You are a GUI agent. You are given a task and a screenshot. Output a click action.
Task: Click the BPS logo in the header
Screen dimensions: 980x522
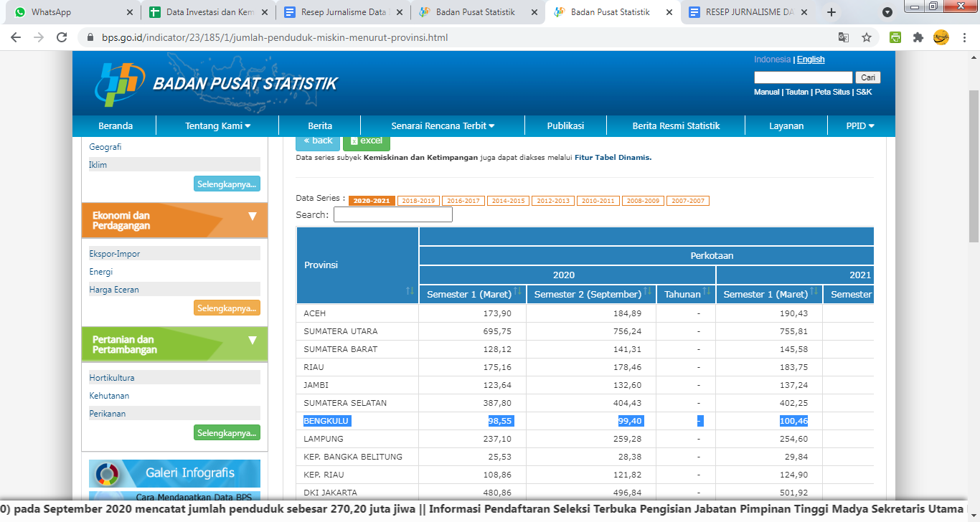(x=120, y=84)
